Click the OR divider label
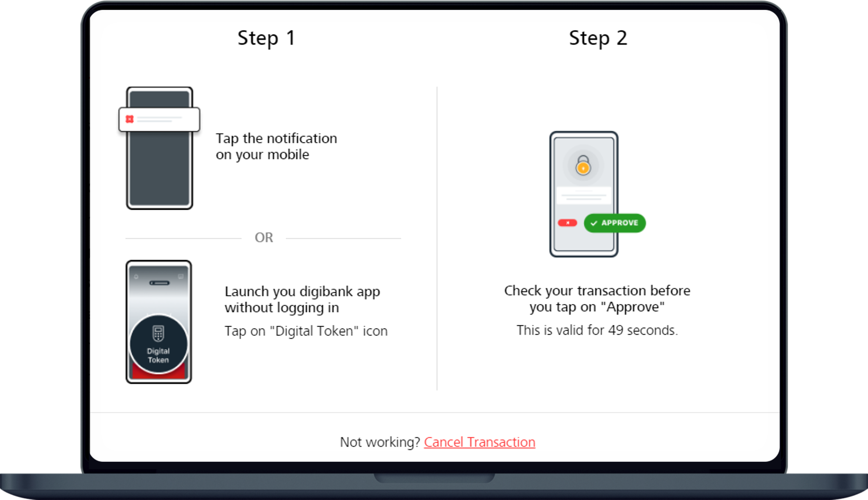This screenshot has width=868, height=500. (264, 237)
